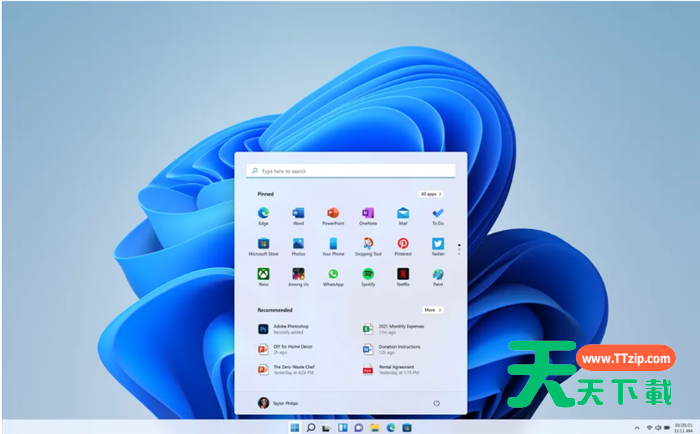Open taskbar Search magnifier
Image resolution: width=700 pixels, height=434 pixels.
(x=311, y=428)
